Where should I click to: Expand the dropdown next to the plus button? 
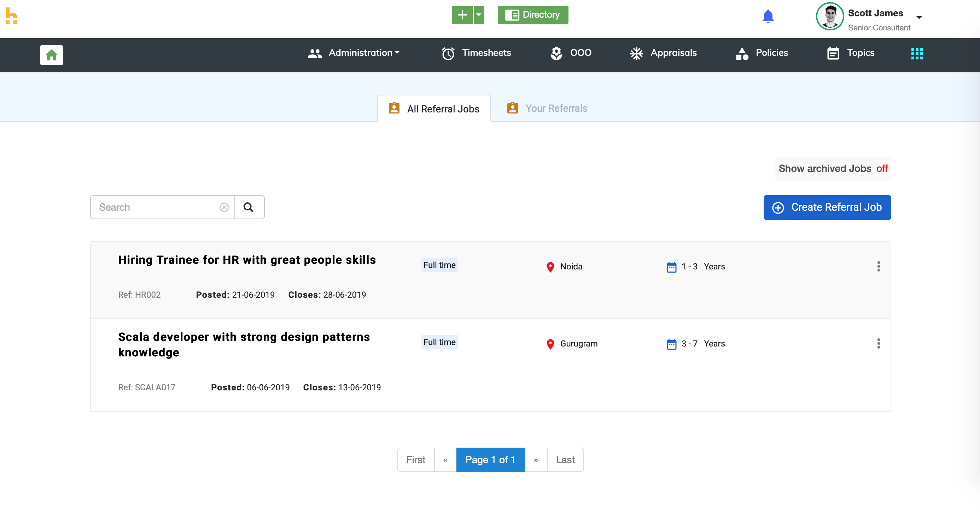click(479, 15)
